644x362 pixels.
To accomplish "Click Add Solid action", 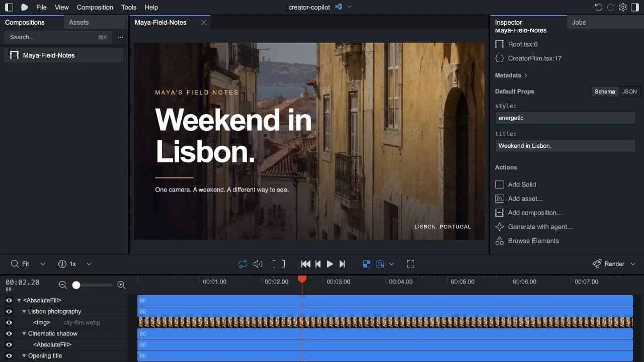I will [516, 185].
